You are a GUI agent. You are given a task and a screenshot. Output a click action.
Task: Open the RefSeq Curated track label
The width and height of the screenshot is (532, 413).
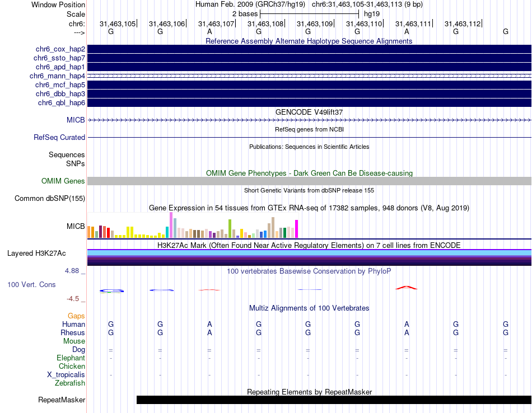59,137
